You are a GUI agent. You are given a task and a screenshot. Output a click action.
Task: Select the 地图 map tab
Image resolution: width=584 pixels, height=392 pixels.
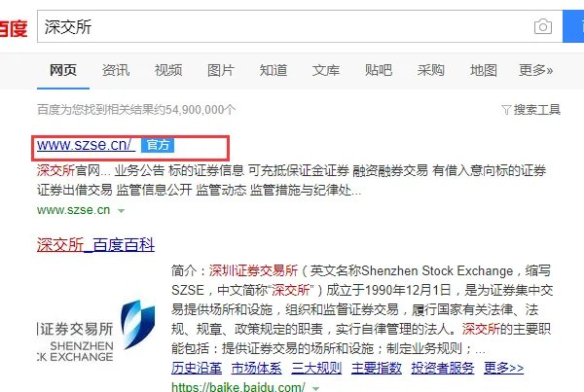pyautogui.click(x=484, y=70)
